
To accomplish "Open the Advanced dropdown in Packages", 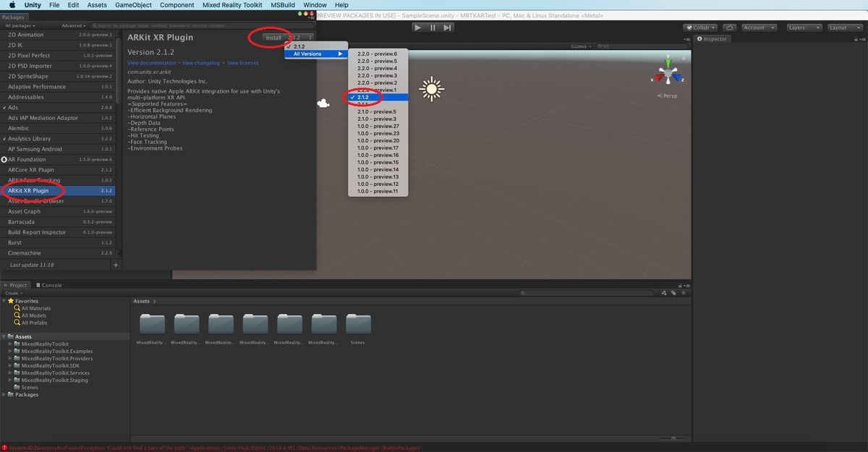I will pyautogui.click(x=74, y=25).
